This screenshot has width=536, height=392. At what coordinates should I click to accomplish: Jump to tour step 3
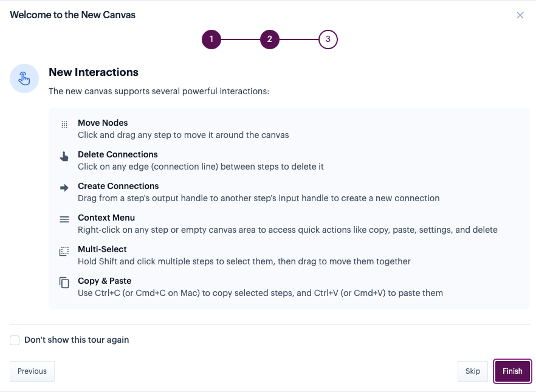click(x=328, y=40)
